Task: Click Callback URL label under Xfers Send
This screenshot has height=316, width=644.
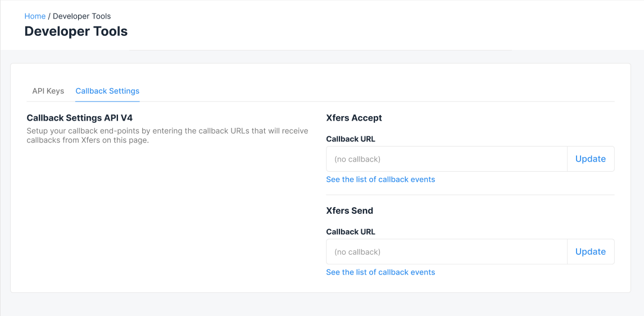Action: click(351, 231)
